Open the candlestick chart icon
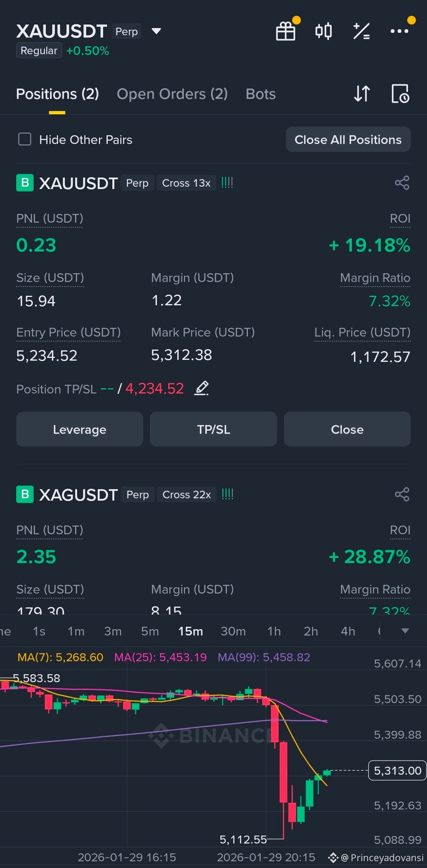The width and height of the screenshot is (427, 868). pos(323,31)
